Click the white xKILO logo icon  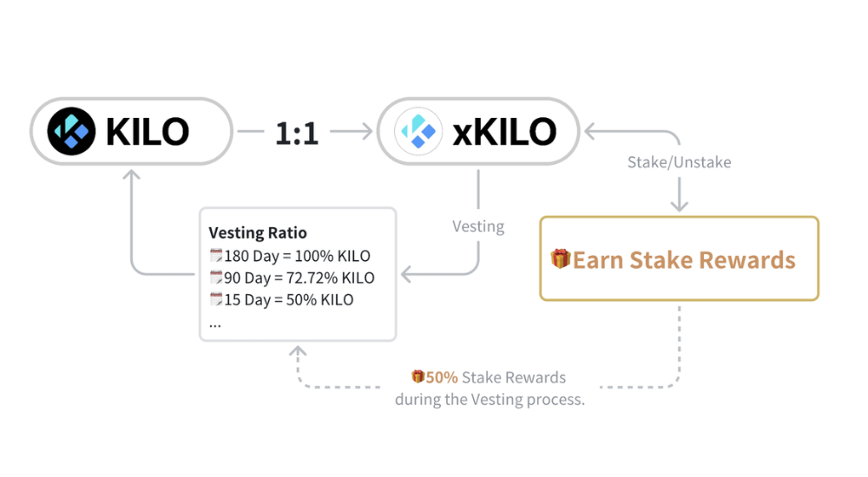pos(419,133)
